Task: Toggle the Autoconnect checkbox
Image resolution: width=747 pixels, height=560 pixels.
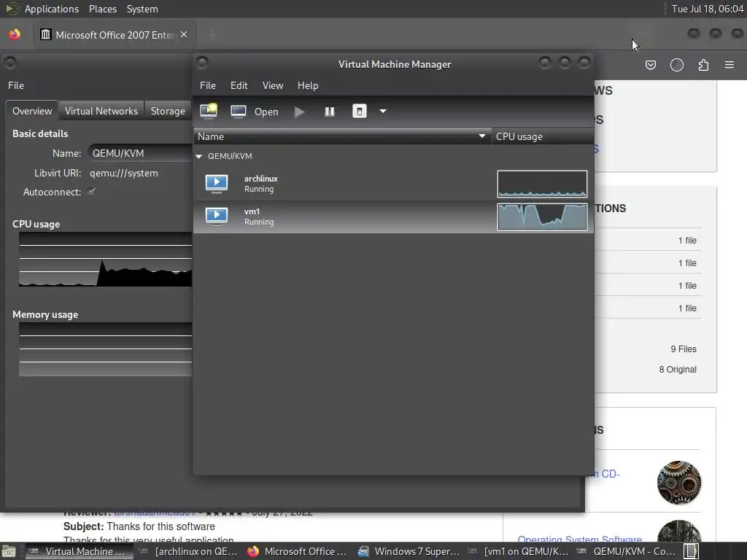Action: click(91, 192)
